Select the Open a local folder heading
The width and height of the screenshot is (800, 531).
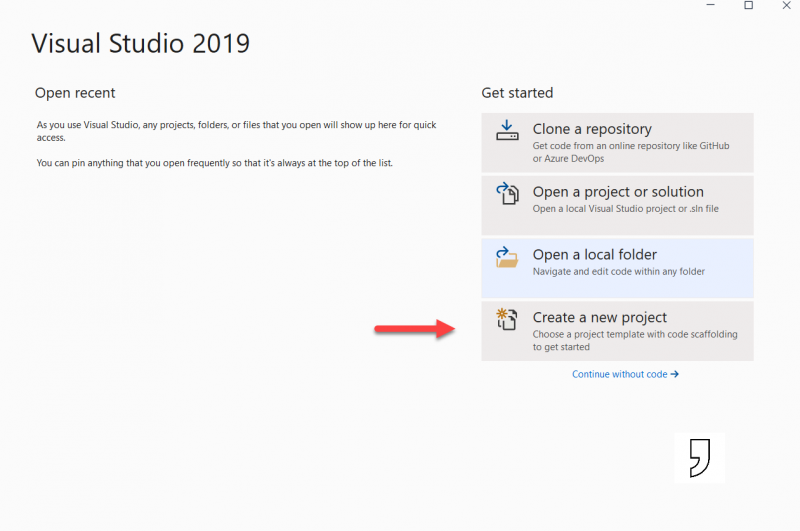pyautogui.click(x=594, y=255)
